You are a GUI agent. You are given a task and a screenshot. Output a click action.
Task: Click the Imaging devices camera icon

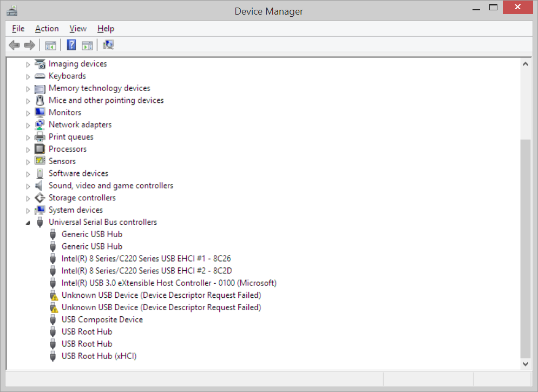(40, 64)
